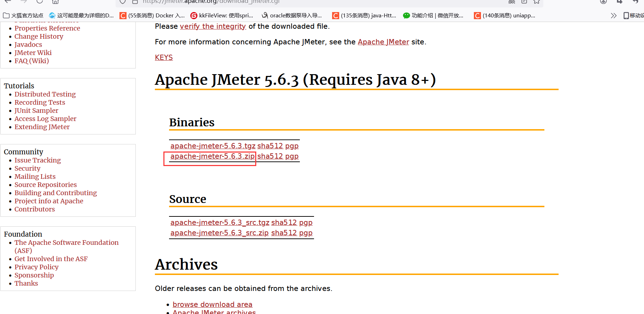Click the Foundation sidebar heading

pos(23,234)
